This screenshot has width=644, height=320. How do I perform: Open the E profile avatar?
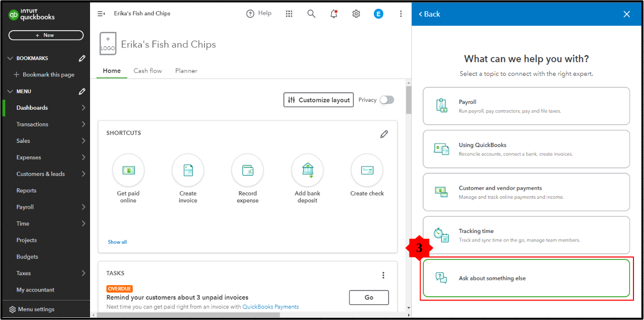(379, 14)
